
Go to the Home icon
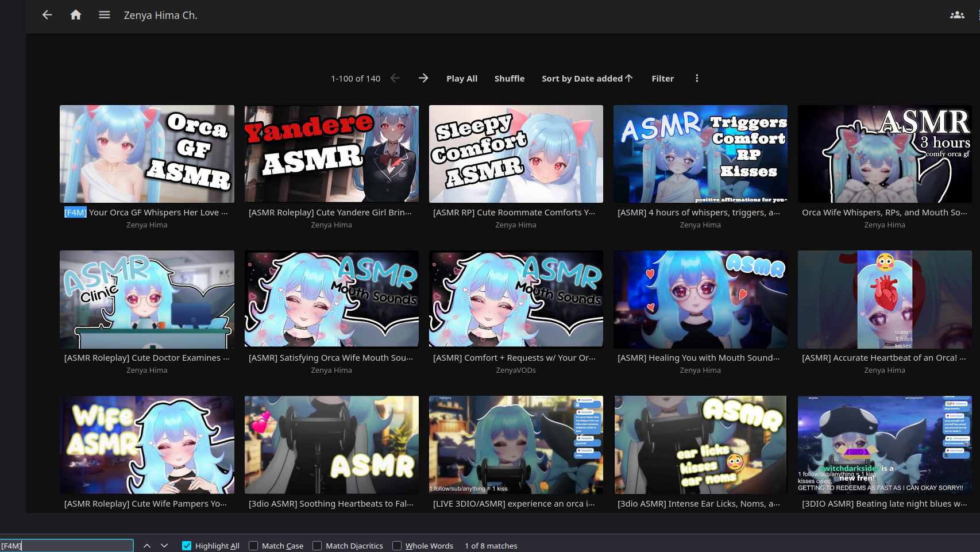(x=76, y=15)
